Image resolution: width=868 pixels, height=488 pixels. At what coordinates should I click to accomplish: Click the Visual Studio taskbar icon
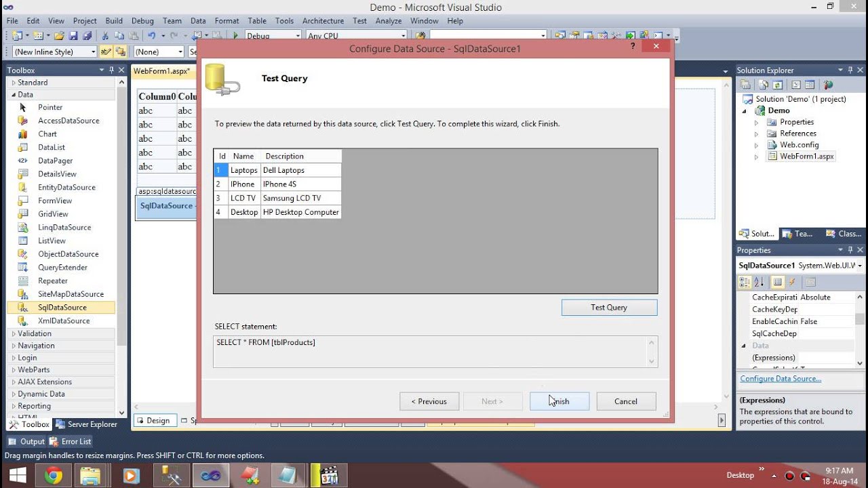pyautogui.click(x=211, y=475)
